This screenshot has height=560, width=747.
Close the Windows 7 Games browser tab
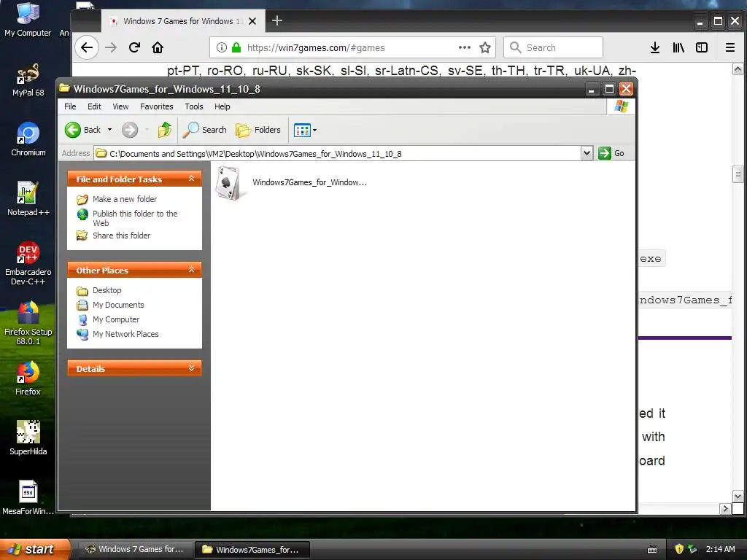tap(252, 21)
